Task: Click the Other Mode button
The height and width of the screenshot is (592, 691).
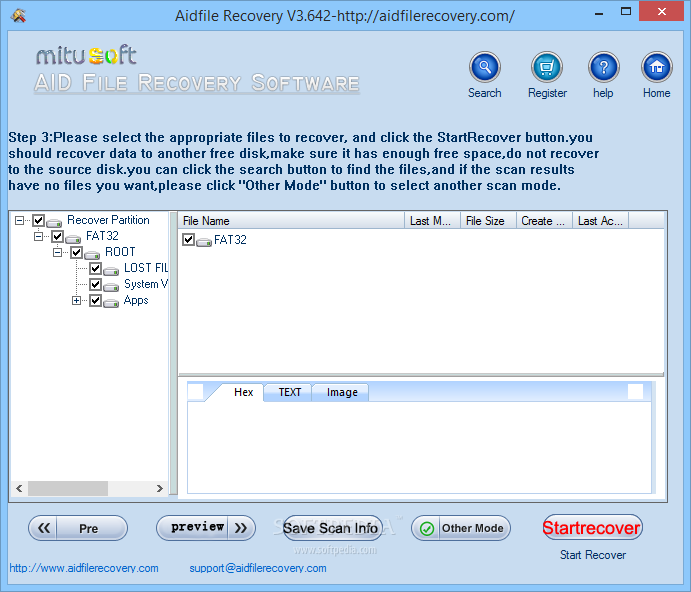Action: 461,528
